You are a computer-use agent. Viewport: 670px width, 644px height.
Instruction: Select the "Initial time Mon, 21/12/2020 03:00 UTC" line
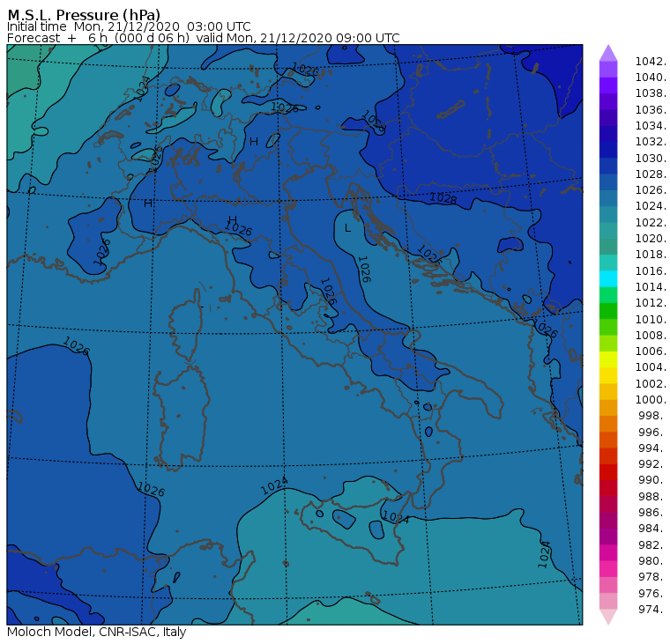129,26
